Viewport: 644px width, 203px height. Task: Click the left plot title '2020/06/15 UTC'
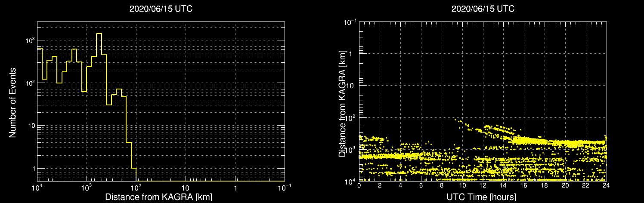[161, 9]
